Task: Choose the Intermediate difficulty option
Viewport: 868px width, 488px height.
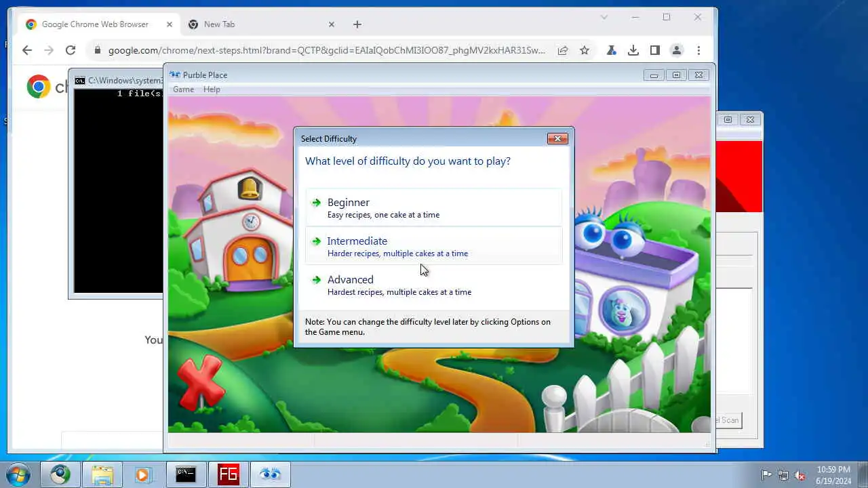Action: pyautogui.click(x=433, y=246)
